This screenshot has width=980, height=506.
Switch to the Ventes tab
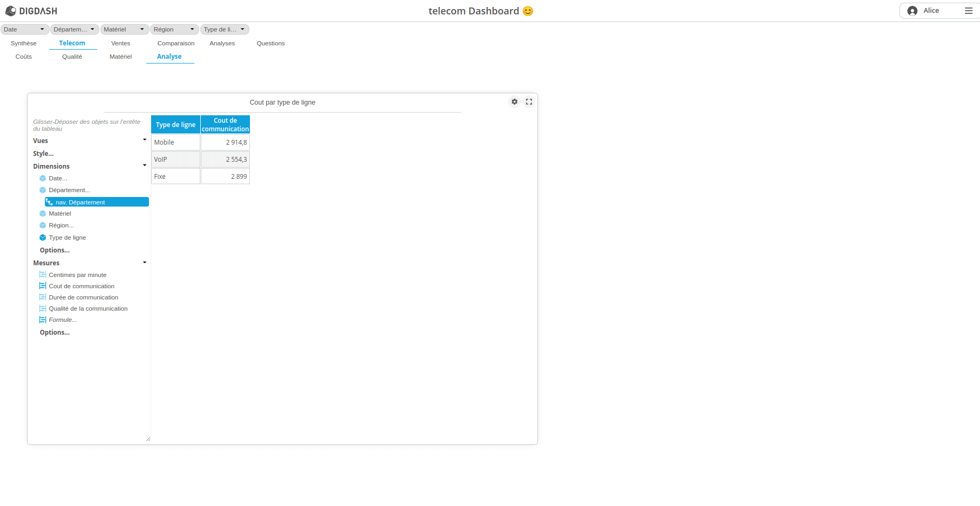[x=121, y=43]
